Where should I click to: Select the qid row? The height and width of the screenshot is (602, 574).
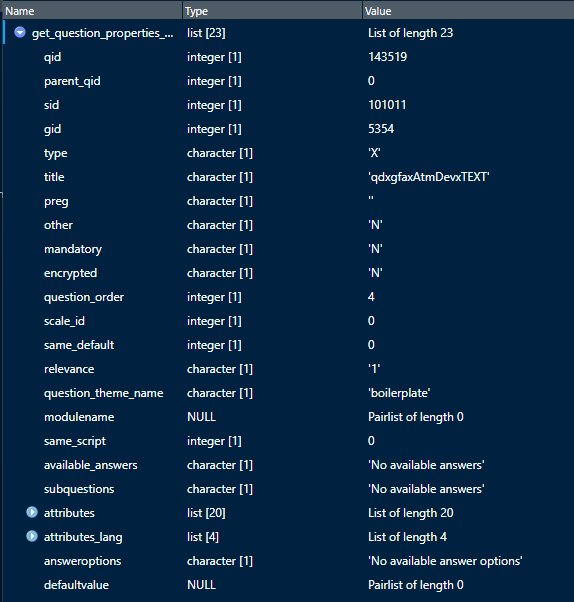288,57
